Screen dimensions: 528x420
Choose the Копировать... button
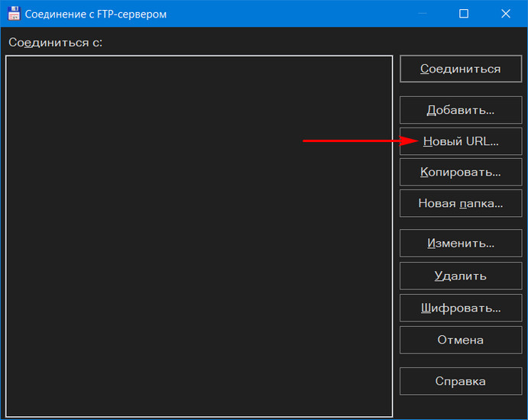(461, 173)
